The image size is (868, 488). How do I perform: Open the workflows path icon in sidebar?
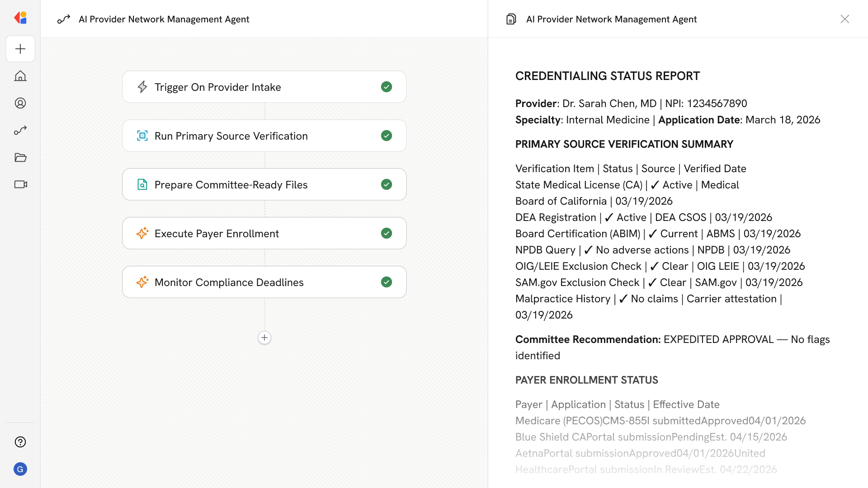[x=20, y=130]
